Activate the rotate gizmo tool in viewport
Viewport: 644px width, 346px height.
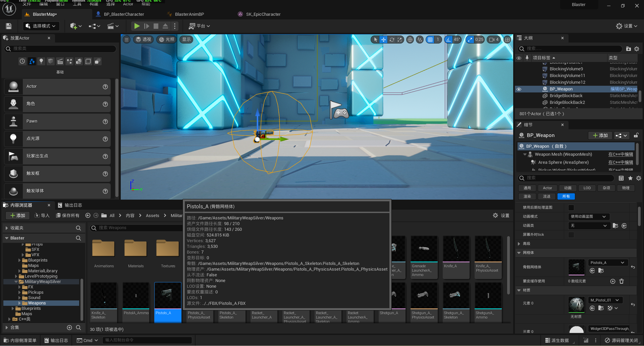(x=392, y=40)
